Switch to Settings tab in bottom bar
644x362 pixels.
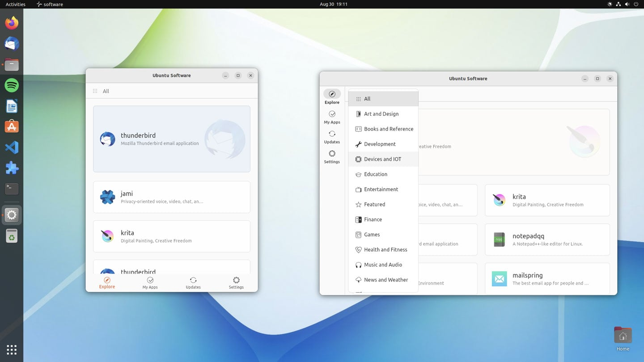click(x=236, y=283)
